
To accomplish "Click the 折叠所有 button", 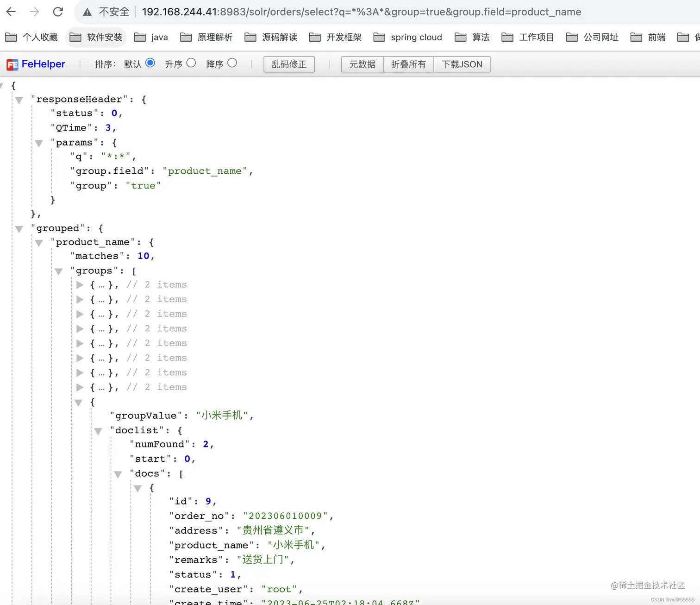I will [x=408, y=64].
